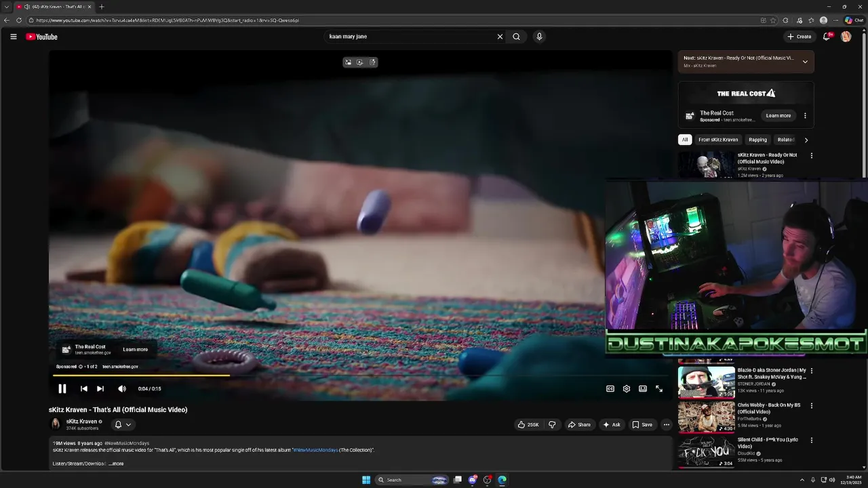Open options for Silent Child video
The height and width of the screenshot is (488, 868).
pyautogui.click(x=811, y=441)
